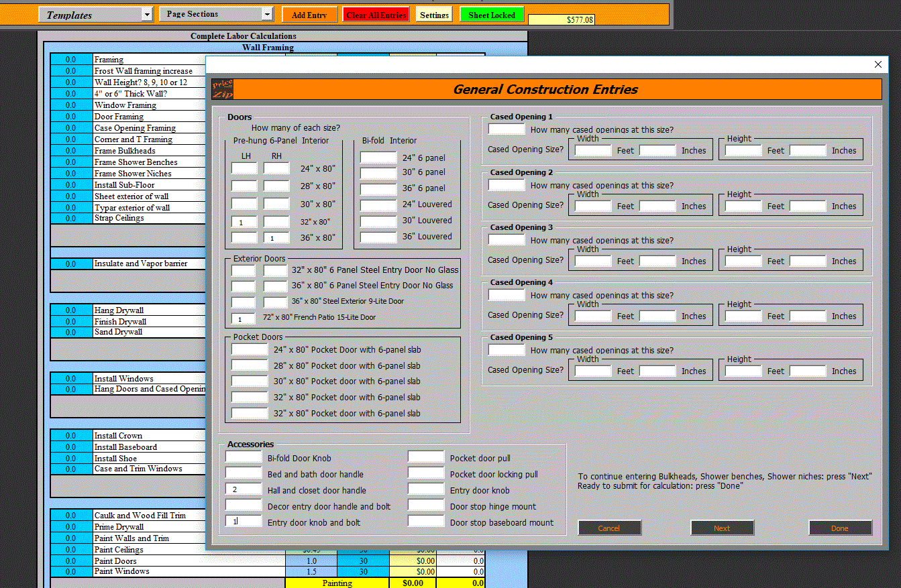Open the Templates dropdown arrow

coord(148,14)
